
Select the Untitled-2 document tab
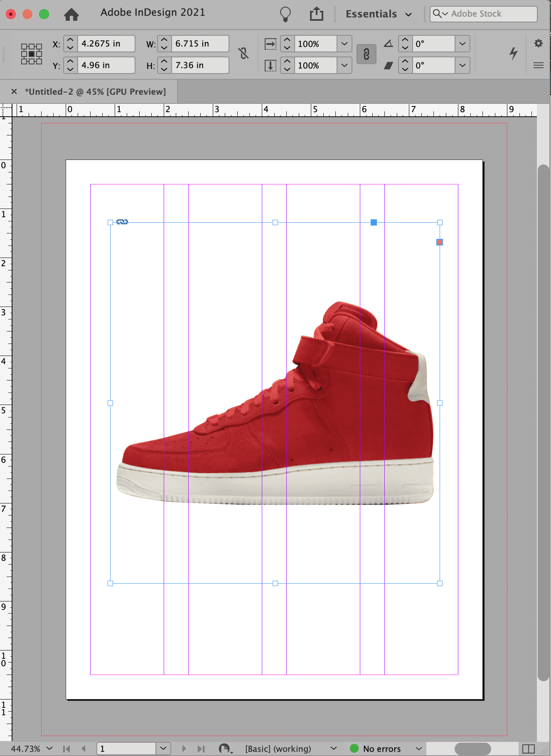(95, 92)
